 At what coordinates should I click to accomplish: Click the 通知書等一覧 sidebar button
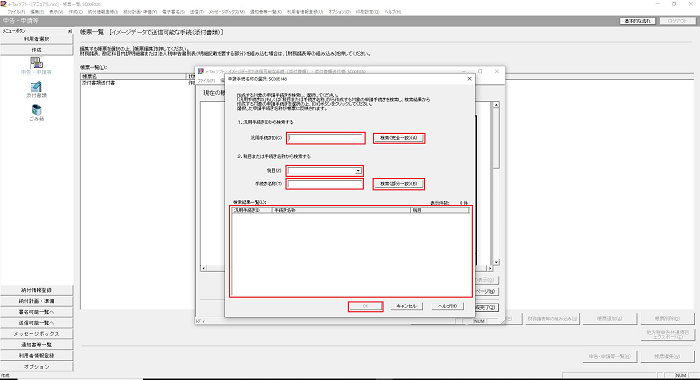point(37,345)
